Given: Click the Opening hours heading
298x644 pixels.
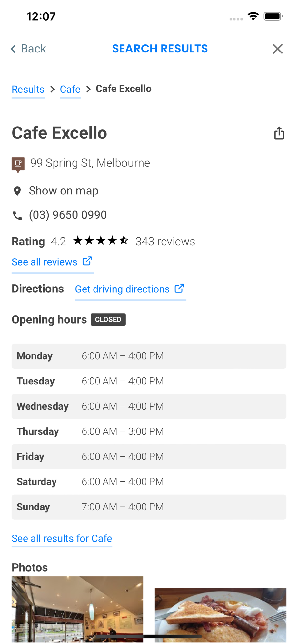Looking at the screenshot, I should (x=49, y=319).
